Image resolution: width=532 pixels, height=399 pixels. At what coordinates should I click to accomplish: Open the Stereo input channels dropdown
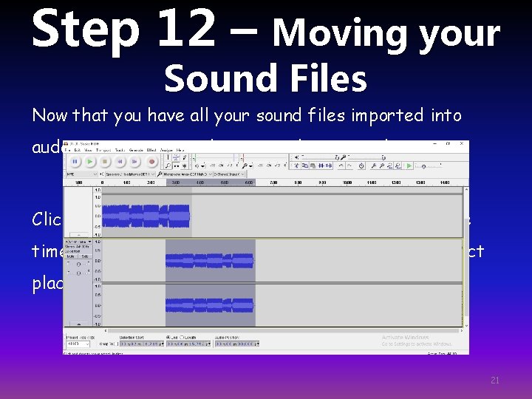coord(229,174)
